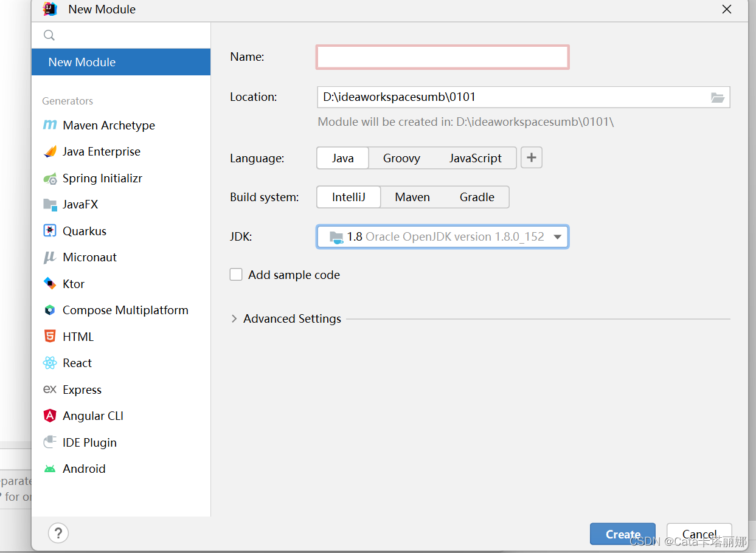Set build system to Maven
This screenshot has width=756, height=553.
412,197
